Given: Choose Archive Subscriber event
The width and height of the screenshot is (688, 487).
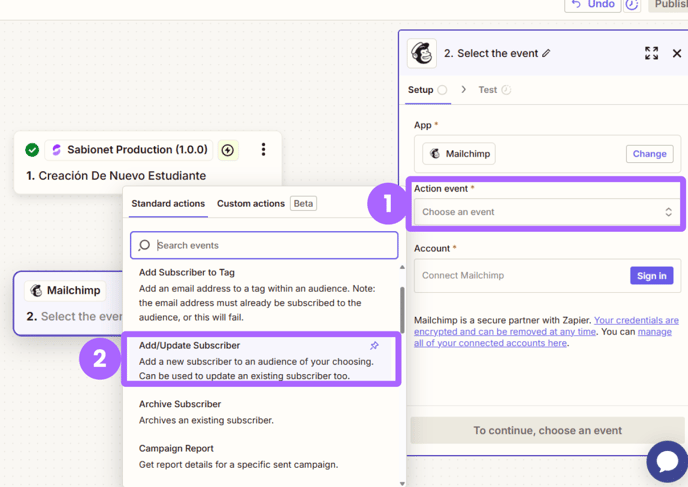Looking at the screenshot, I should pyautogui.click(x=262, y=412).
